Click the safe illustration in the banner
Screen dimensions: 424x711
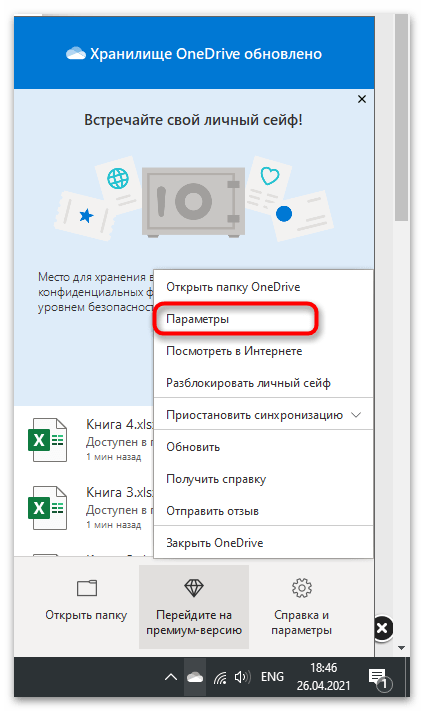tap(194, 201)
